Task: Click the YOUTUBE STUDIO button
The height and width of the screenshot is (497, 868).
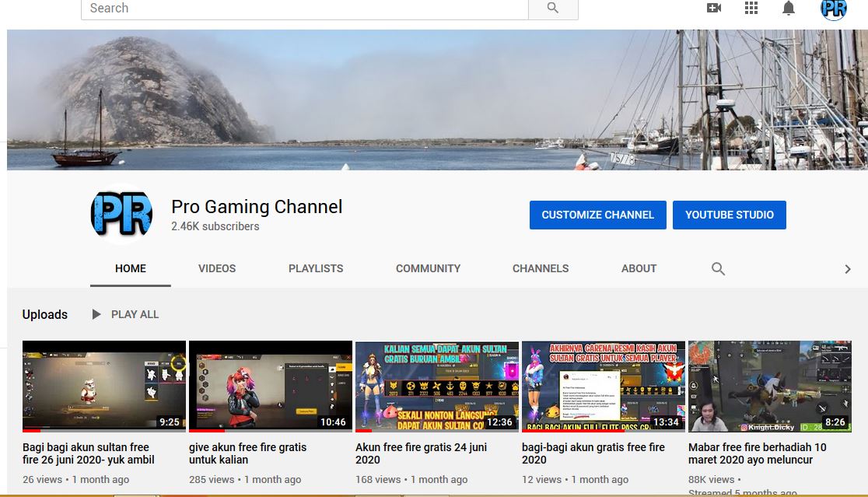Action: point(730,215)
